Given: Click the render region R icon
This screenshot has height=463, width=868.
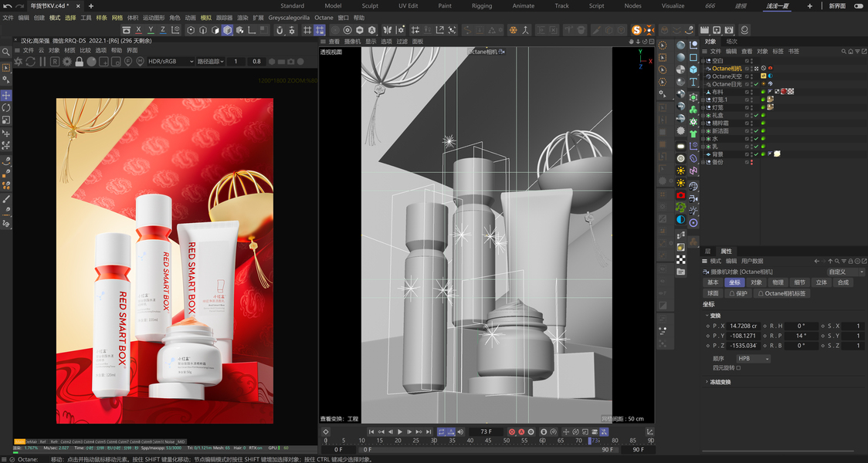Looking at the screenshot, I should 55,62.
